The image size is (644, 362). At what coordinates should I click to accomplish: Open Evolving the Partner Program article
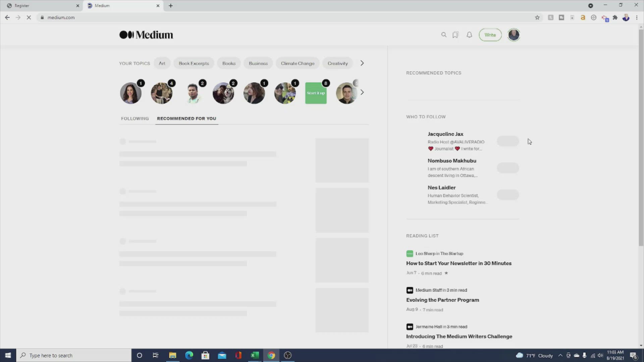tap(442, 300)
